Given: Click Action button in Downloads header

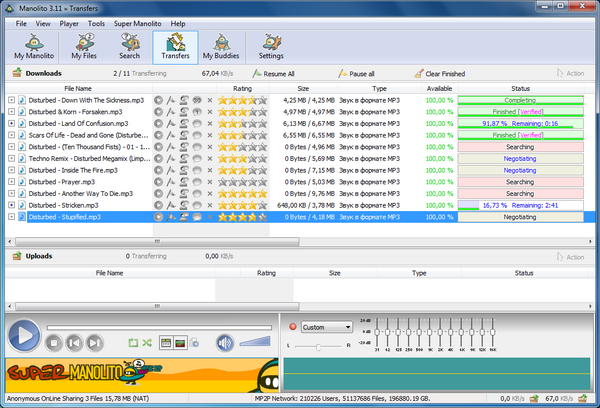Looking at the screenshot, I should pos(571,73).
